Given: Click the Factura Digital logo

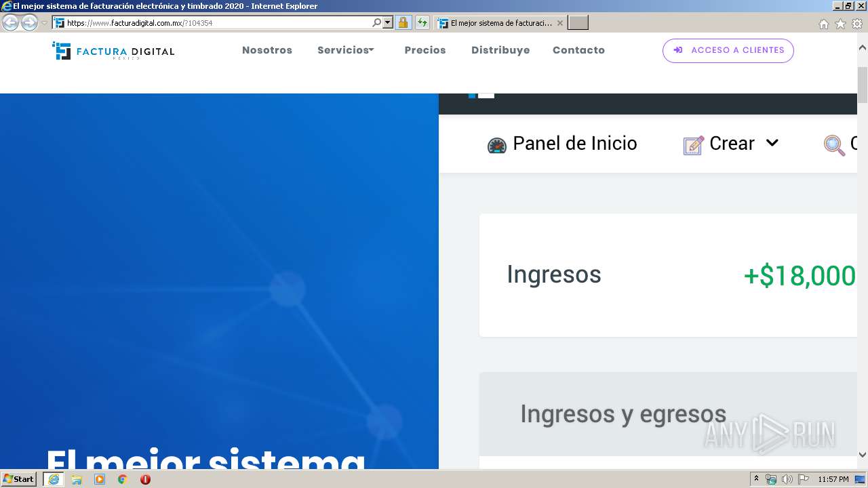Looking at the screenshot, I should pyautogui.click(x=113, y=51).
